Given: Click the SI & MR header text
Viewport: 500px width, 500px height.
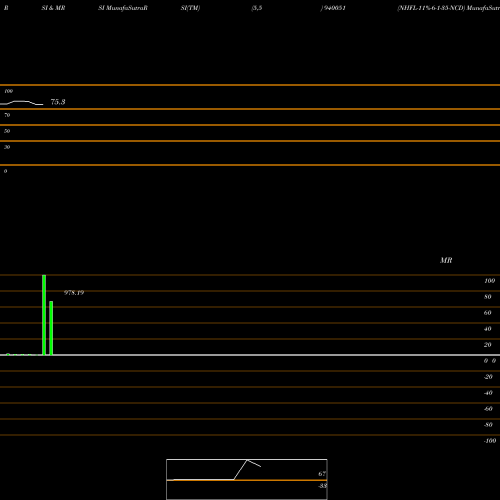Looking at the screenshot, I should coord(53,8).
